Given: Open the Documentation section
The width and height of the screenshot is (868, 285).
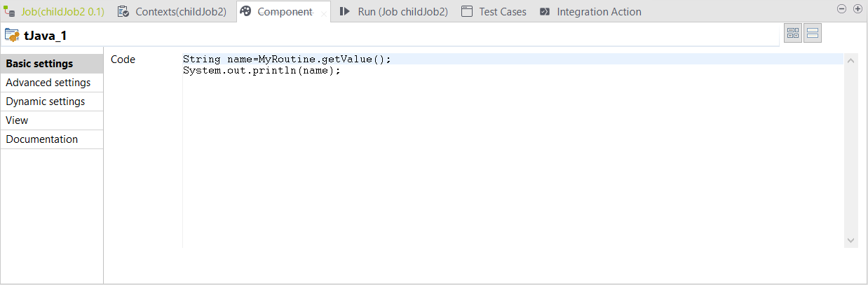Looking at the screenshot, I should coord(41,139).
